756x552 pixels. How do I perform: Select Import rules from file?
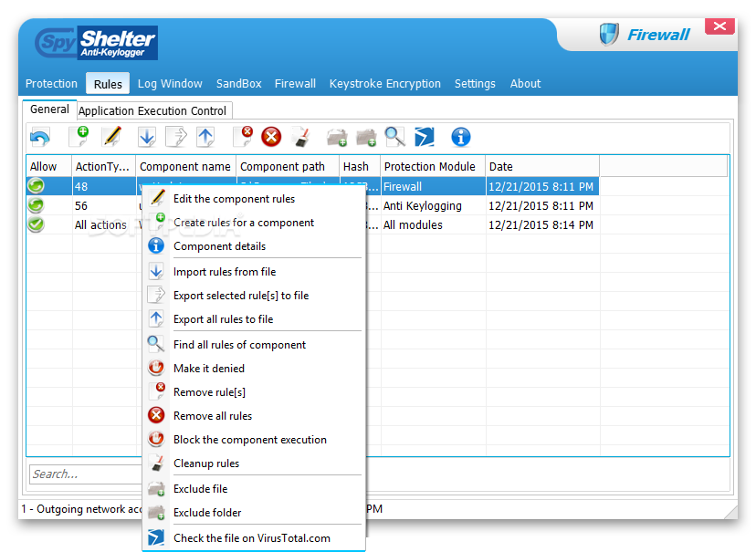point(254,271)
